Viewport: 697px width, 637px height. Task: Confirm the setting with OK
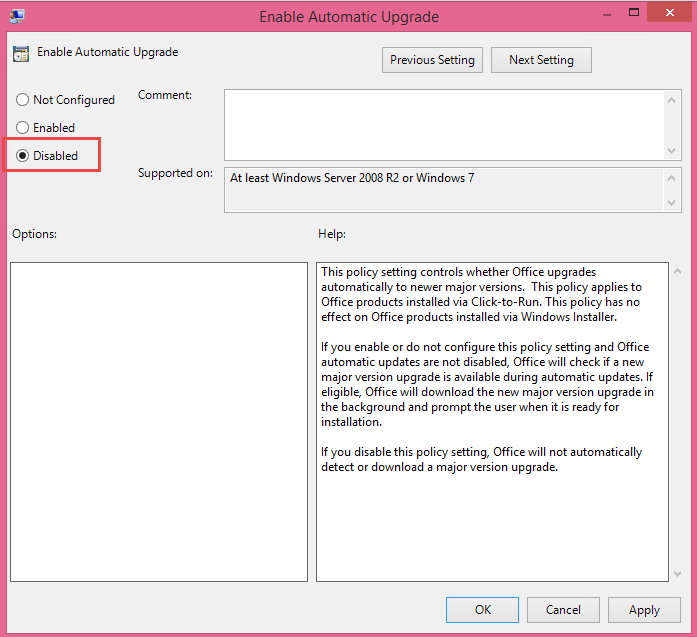click(x=482, y=610)
